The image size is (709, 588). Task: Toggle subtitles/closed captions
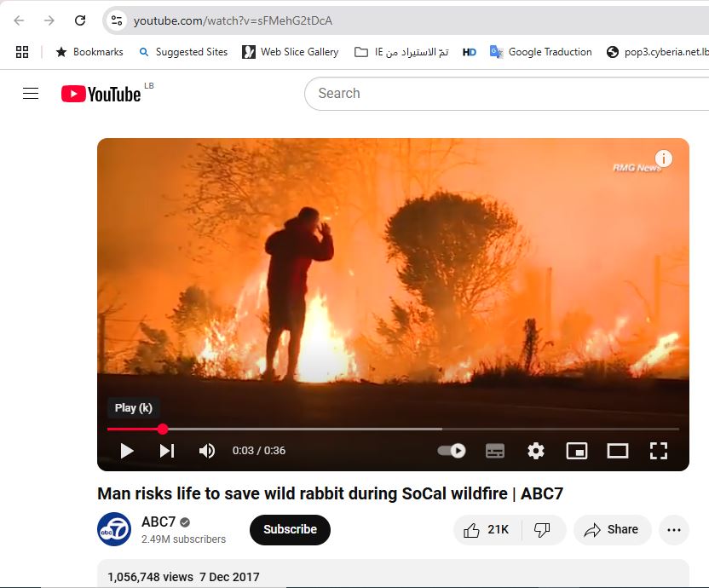(495, 451)
